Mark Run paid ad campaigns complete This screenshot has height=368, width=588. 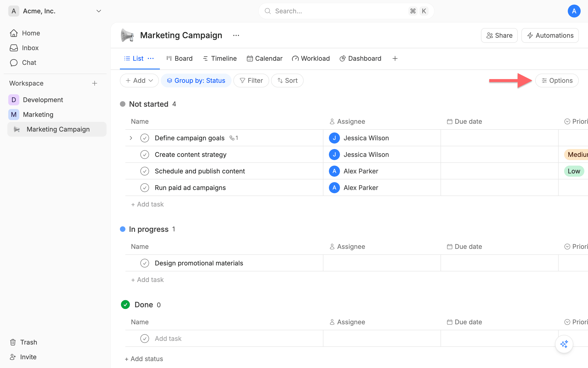click(144, 188)
